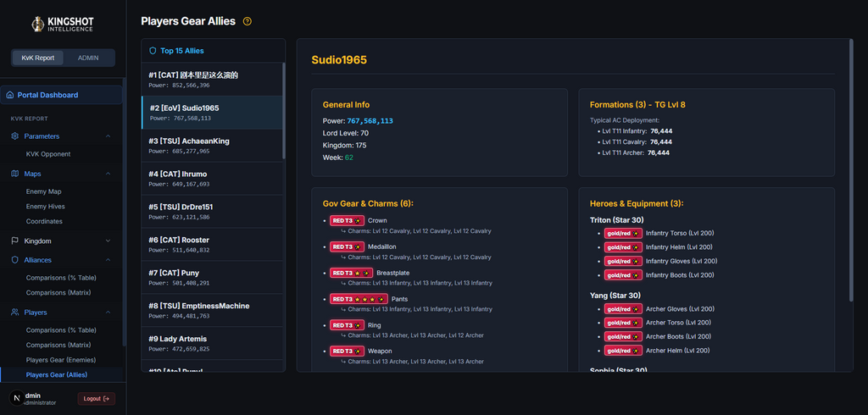Open Players Gear (Enemies) page
The image size is (868, 415).
(x=62, y=360)
